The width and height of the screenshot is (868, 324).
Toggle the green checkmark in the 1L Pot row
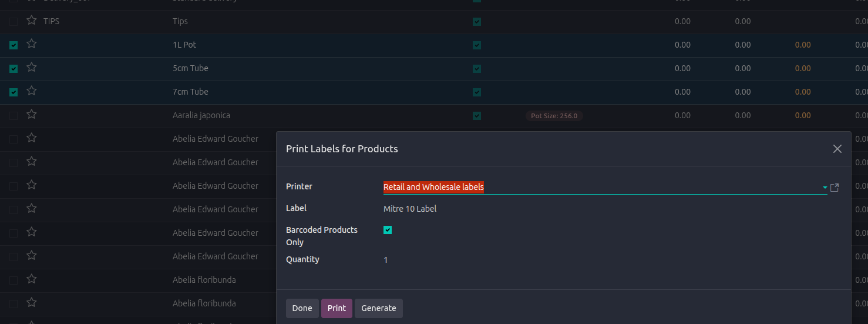click(x=477, y=45)
